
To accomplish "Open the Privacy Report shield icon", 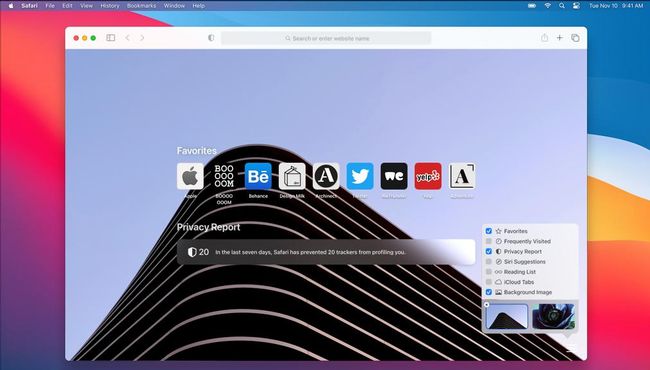I will click(211, 38).
